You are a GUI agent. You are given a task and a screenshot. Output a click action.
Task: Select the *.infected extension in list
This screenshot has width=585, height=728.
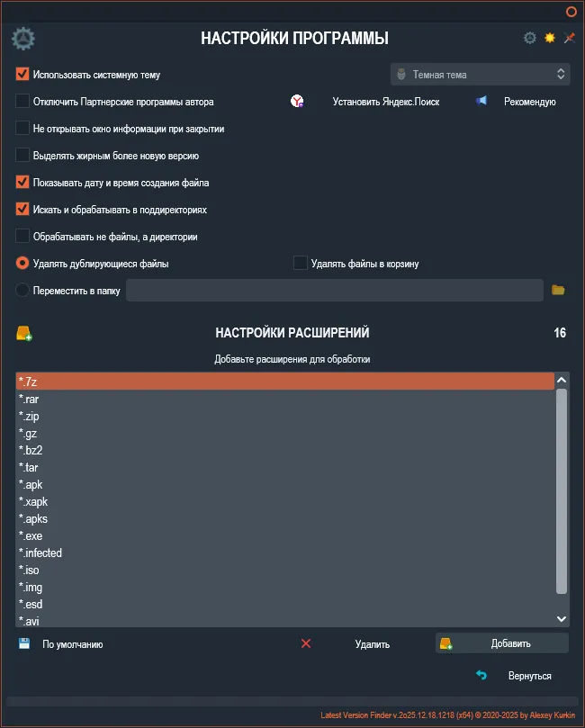270,553
